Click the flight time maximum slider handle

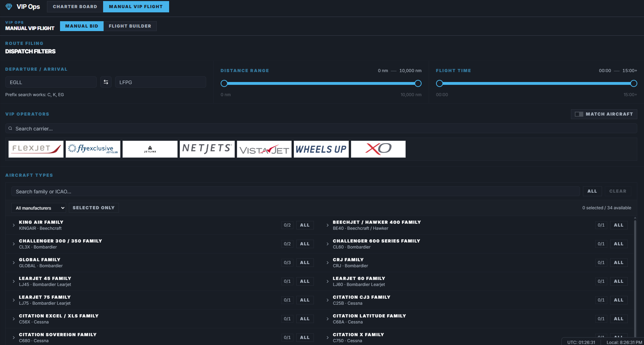pyautogui.click(x=634, y=83)
